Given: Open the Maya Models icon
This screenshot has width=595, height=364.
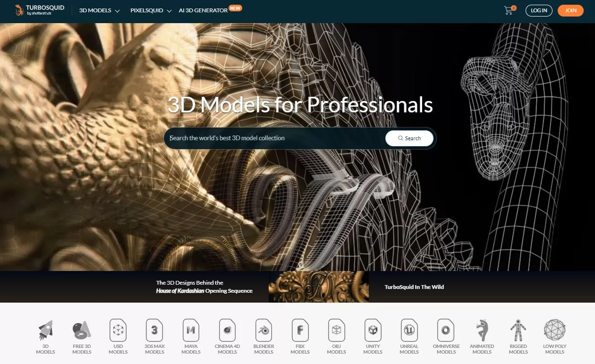Looking at the screenshot, I should (x=191, y=330).
